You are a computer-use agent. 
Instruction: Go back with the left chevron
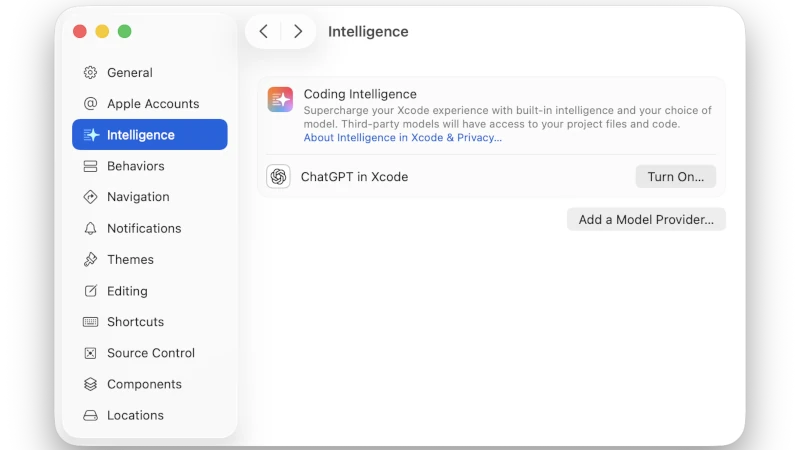(263, 31)
